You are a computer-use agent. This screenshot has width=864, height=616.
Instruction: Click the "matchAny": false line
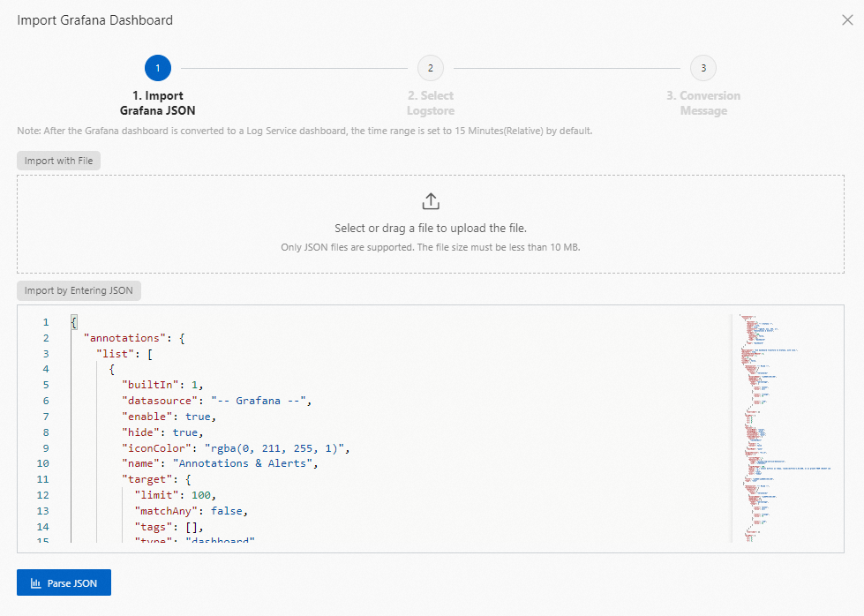tap(192, 511)
